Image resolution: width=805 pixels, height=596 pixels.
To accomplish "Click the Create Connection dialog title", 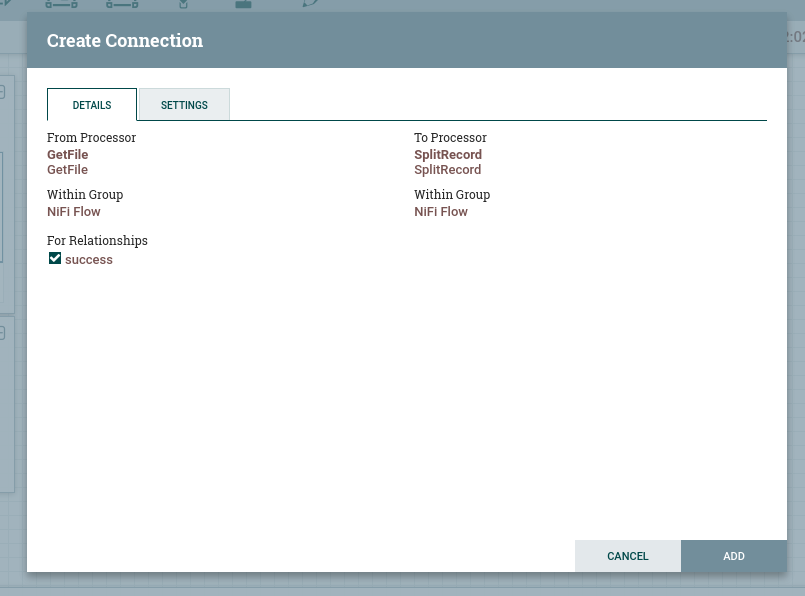I will 125,41.
